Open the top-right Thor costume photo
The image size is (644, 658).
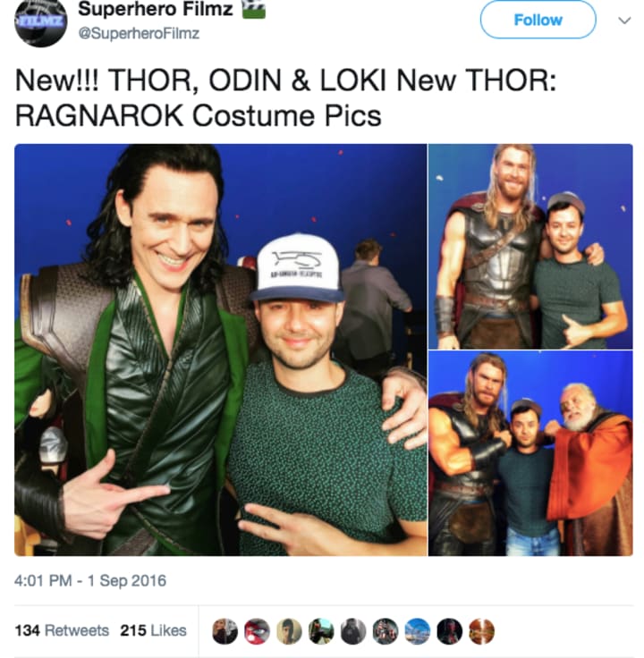530,247
